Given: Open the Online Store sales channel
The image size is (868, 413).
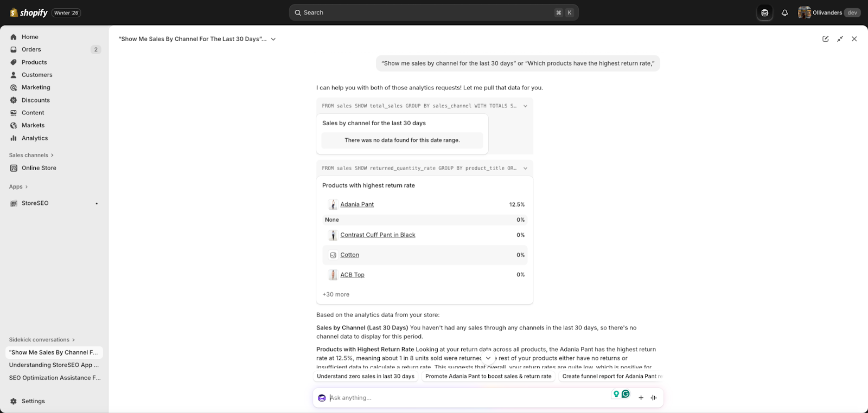Looking at the screenshot, I should [x=39, y=168].
